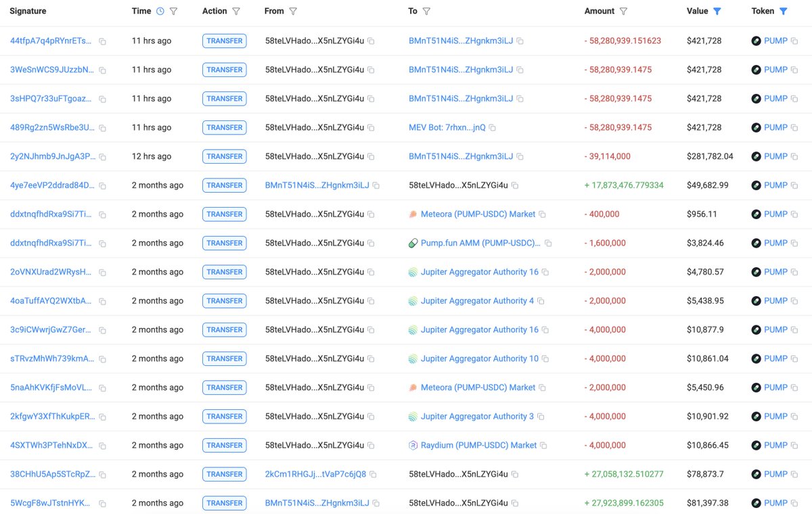
Task: Open Raydium (PUMP-USDC) Market account
Action: (x=478, y=445)
